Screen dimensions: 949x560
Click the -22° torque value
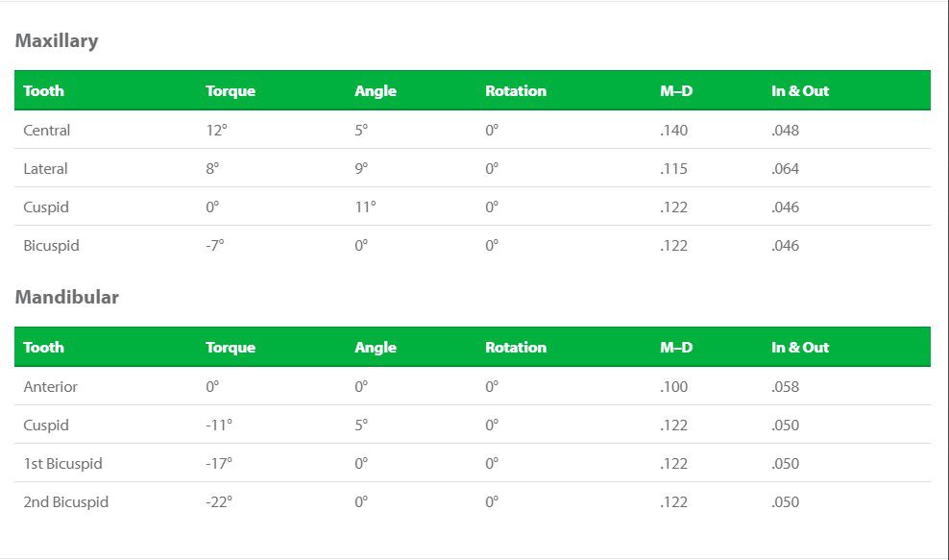point(219,501)
